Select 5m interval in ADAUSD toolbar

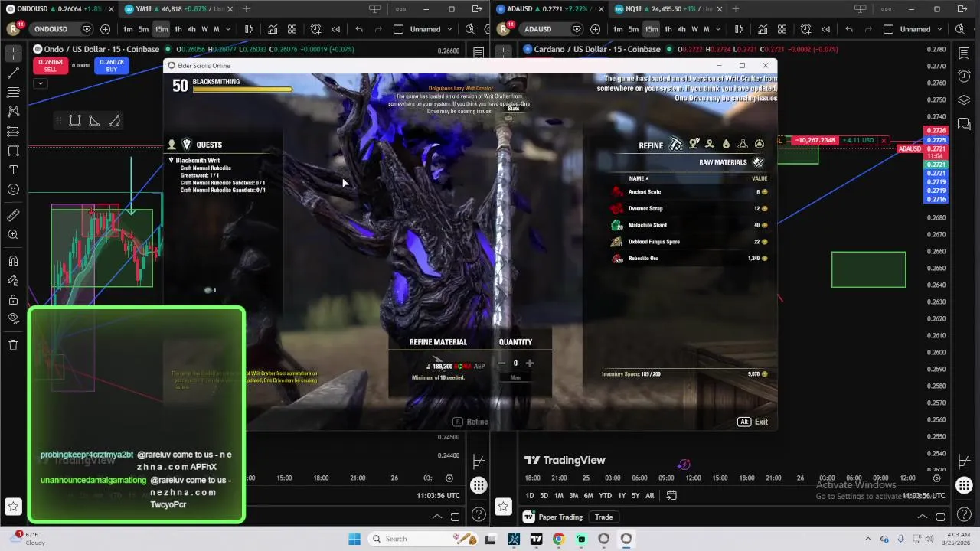634,29
